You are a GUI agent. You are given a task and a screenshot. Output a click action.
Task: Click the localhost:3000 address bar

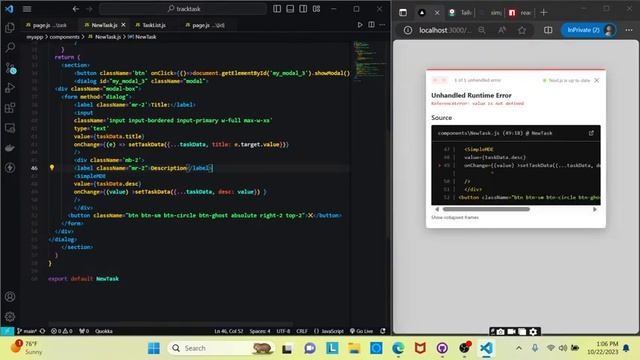click(445, 30)
